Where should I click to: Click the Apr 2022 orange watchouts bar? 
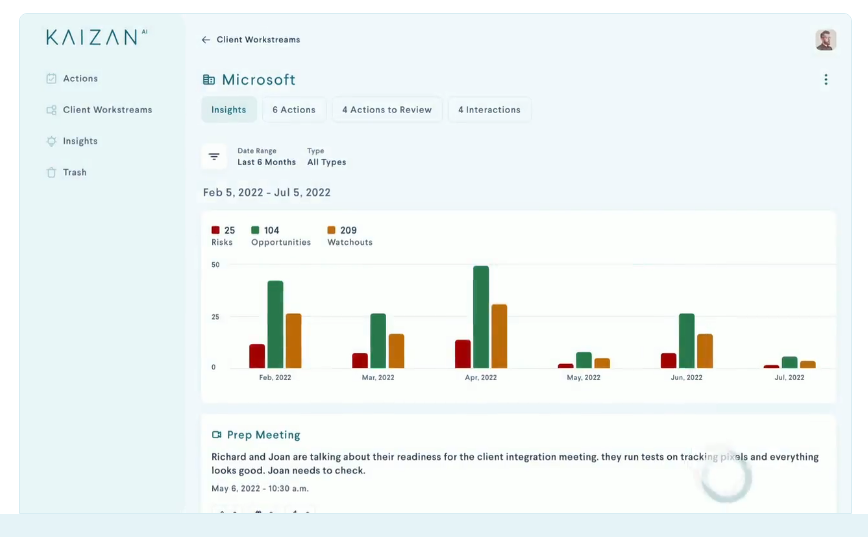tap(499, 336)
